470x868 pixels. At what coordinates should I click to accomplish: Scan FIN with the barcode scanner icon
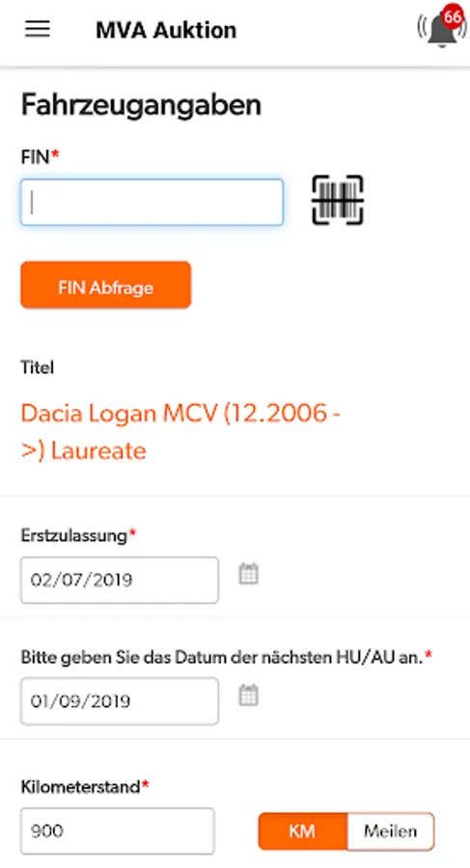click(338, 201)
